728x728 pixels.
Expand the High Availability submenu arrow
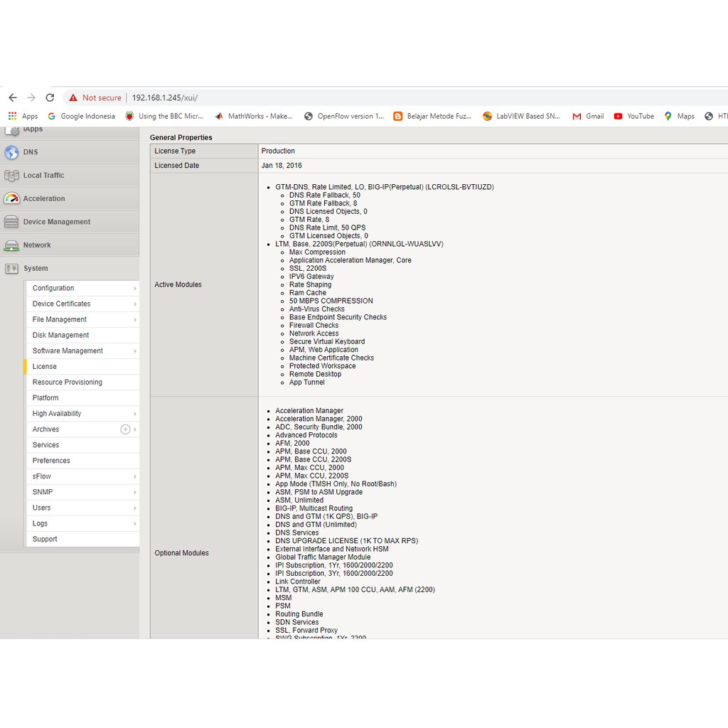click(135, 414)
